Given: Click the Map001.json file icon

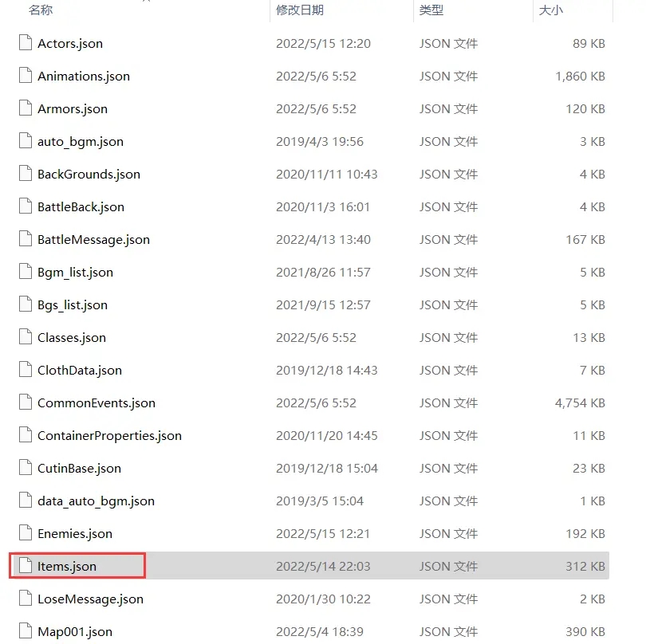Looking at the screenshot, I should [x=26, y=630].
